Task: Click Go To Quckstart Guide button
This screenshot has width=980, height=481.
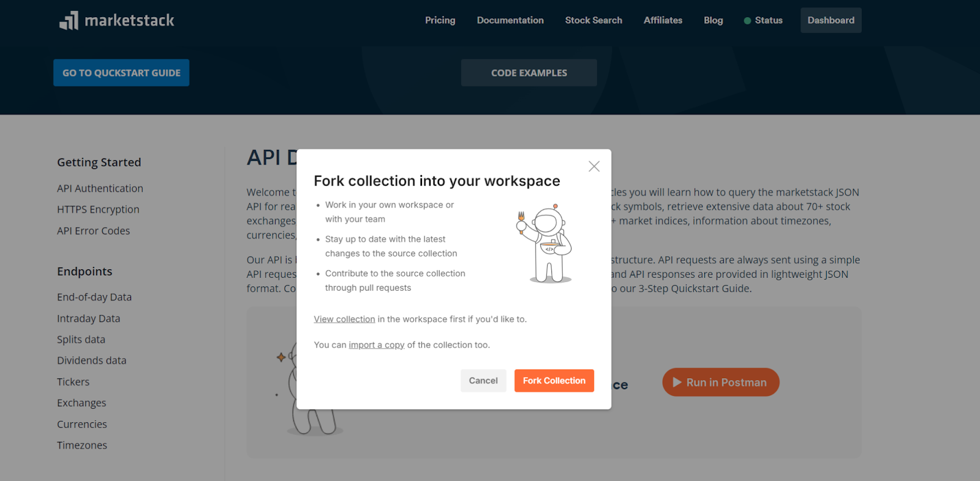Action: tap(121, 73)
